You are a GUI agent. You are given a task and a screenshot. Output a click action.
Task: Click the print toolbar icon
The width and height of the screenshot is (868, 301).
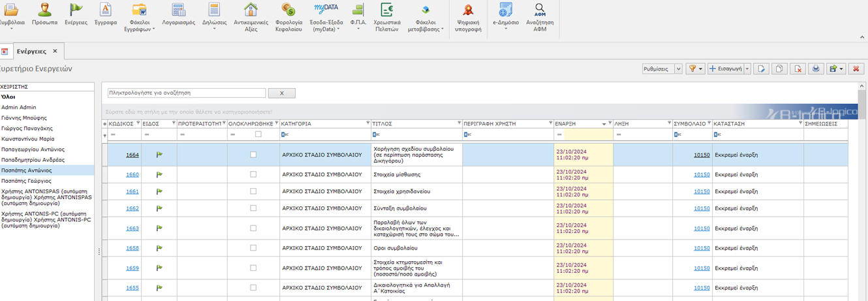click(x=815, y=69)
